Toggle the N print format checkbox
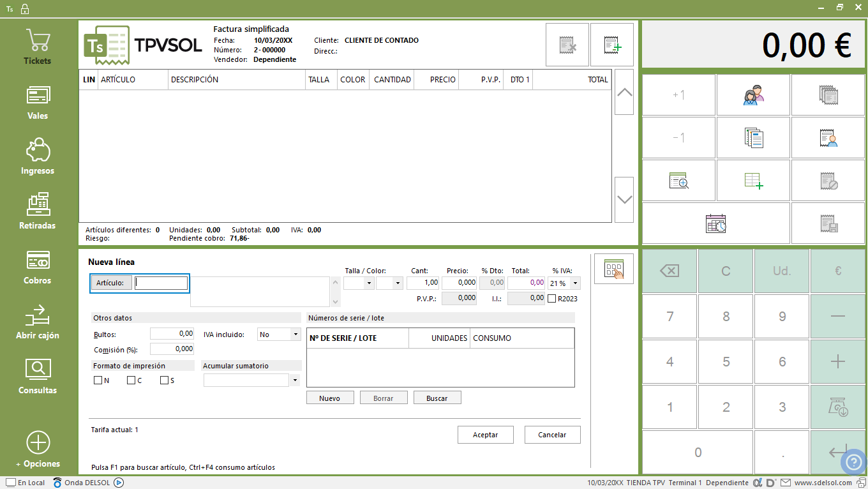Viewport: 868px width, 489px height. [x=98, y=380]
